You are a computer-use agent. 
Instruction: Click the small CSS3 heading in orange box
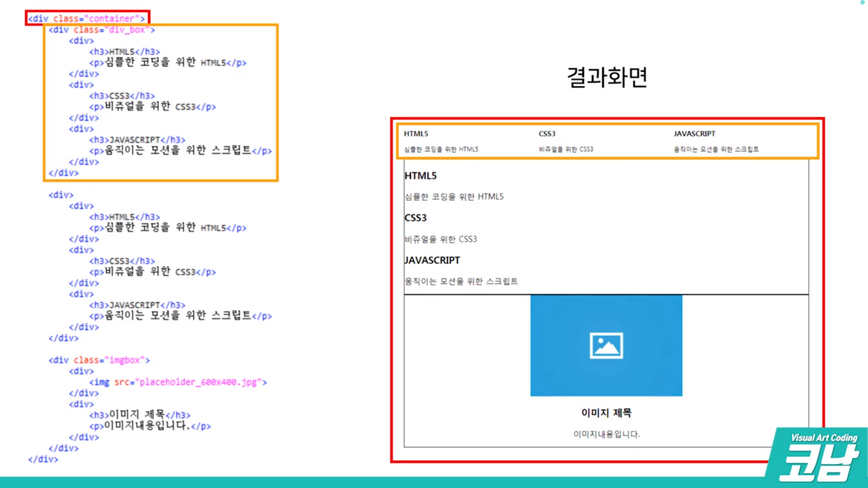[x=547, y=134]
